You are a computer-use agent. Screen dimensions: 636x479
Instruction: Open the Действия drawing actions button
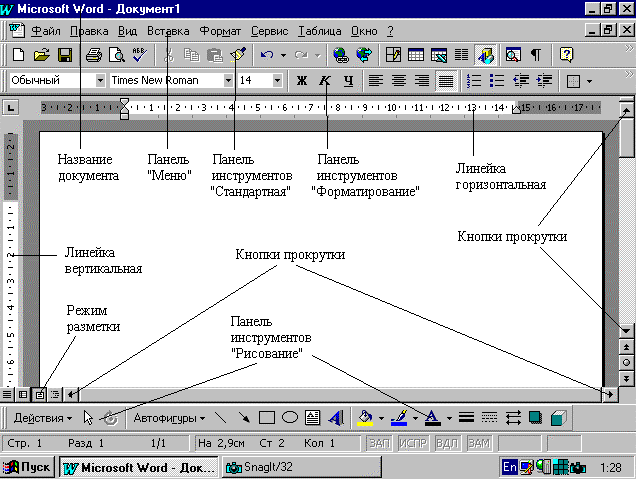pyautogui.click(x=42, y=417)
